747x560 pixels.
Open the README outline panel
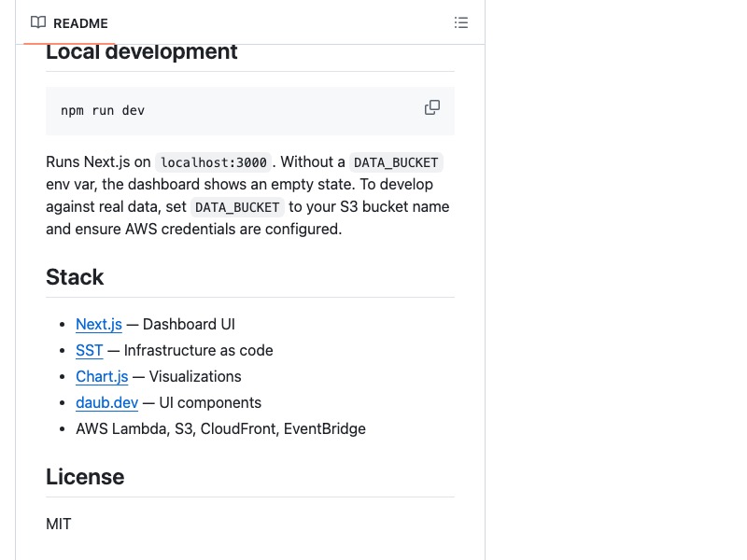[x=461, y=22]
